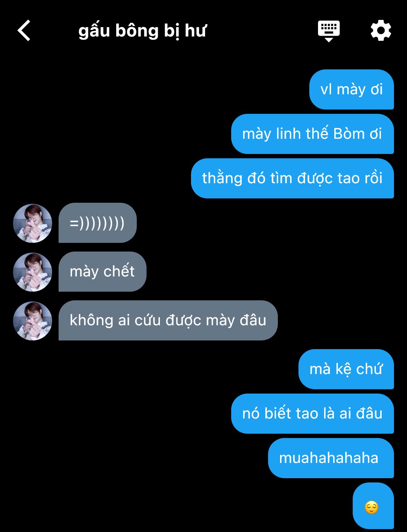Image resolution: width=407 pixels, height=532 pixels.
Task: Tap the word 'rồi' in third blue bubble
Action: [371, 178]
